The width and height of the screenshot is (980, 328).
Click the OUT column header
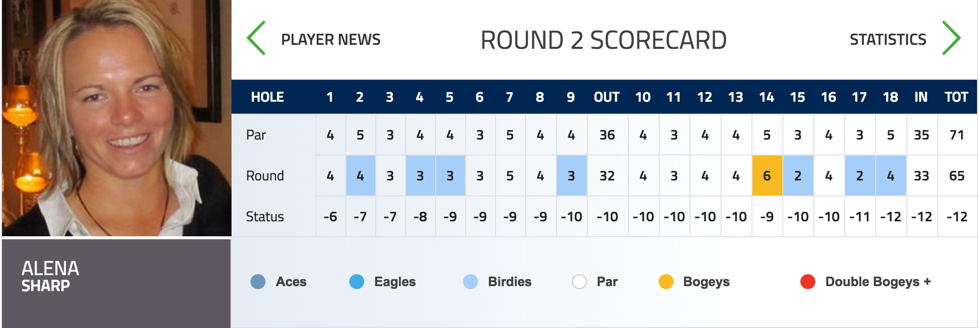tap(607, 97)
